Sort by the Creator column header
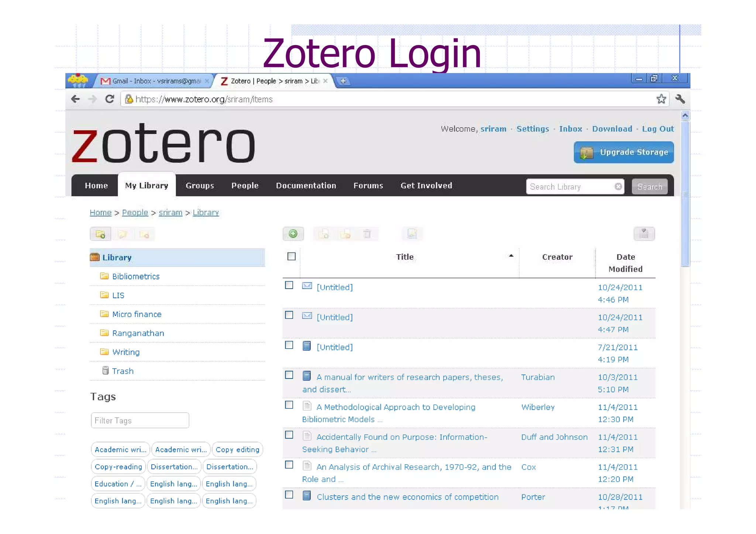Screen dimensions: 756x534 tap(557, 257)
